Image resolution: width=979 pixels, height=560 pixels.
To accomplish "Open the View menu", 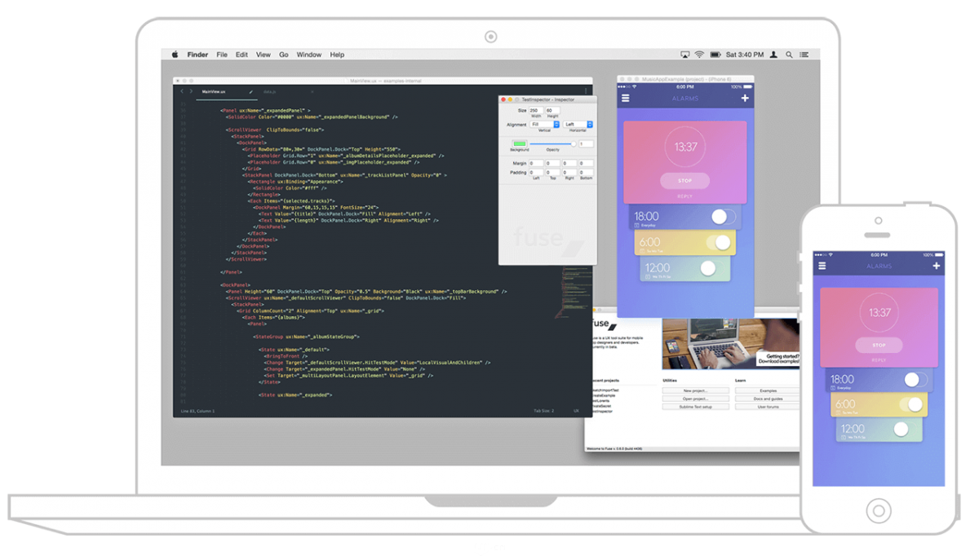I will coord(264,55).
